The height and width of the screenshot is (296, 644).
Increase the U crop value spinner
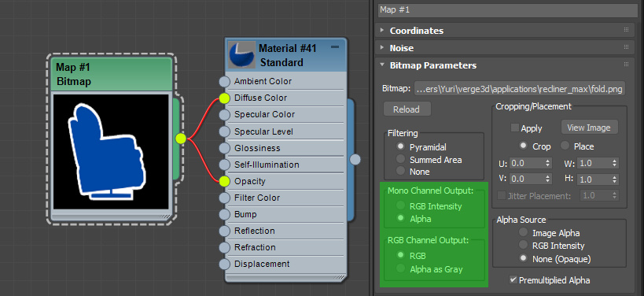tap(547, 161)
